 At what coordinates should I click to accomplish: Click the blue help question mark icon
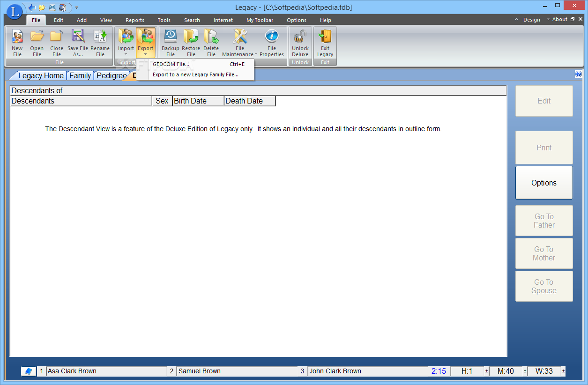coord(578,74)
